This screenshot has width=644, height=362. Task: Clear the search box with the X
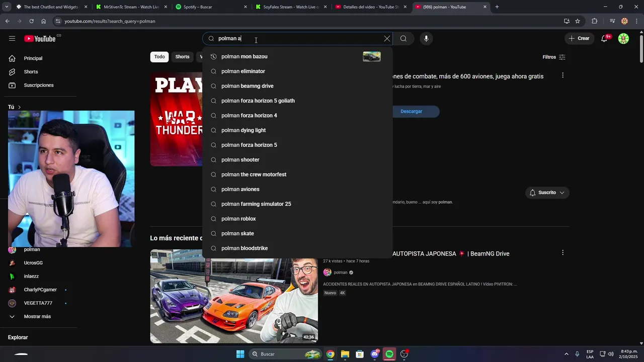(x=387, y=39)
